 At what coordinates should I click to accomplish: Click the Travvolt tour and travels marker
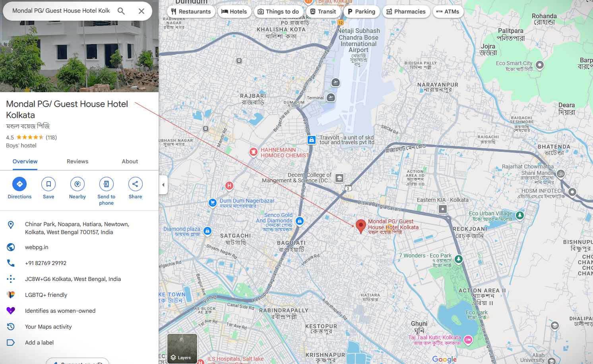pos(312,140)
